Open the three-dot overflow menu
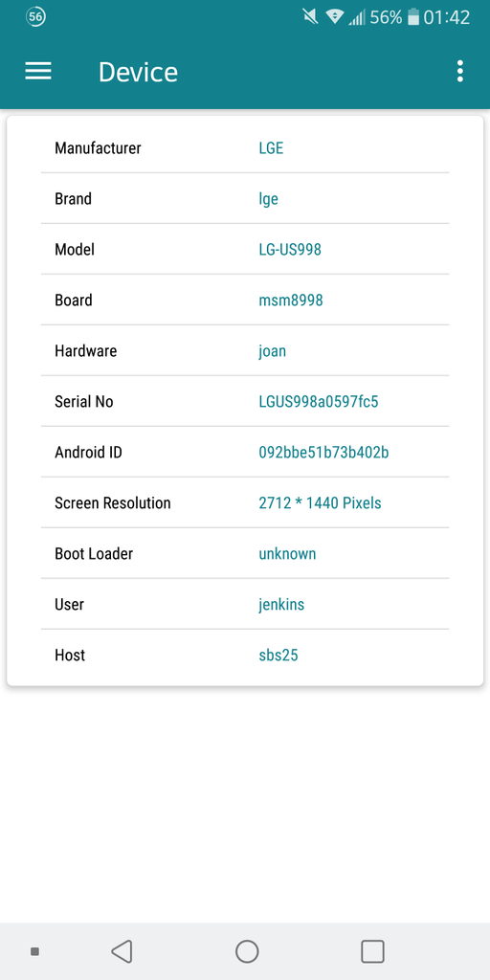This screenshot has width=490, height=980. point(460,71)
